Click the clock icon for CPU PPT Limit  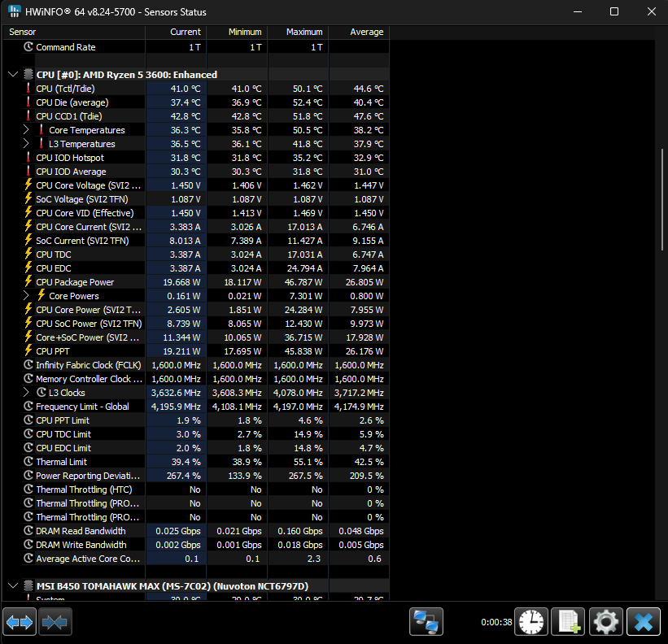pos(28,420)
